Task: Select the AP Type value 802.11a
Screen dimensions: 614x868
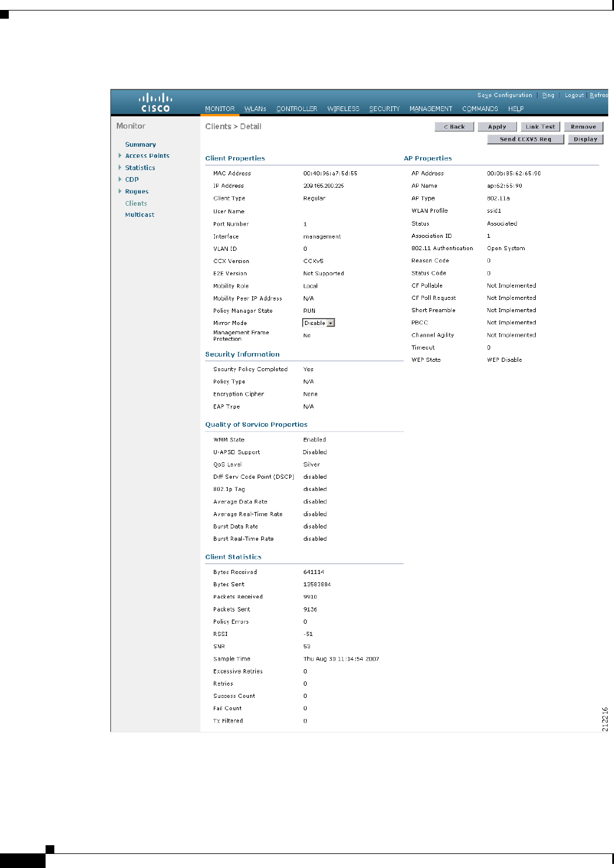Action: click(x=498, y=199)
